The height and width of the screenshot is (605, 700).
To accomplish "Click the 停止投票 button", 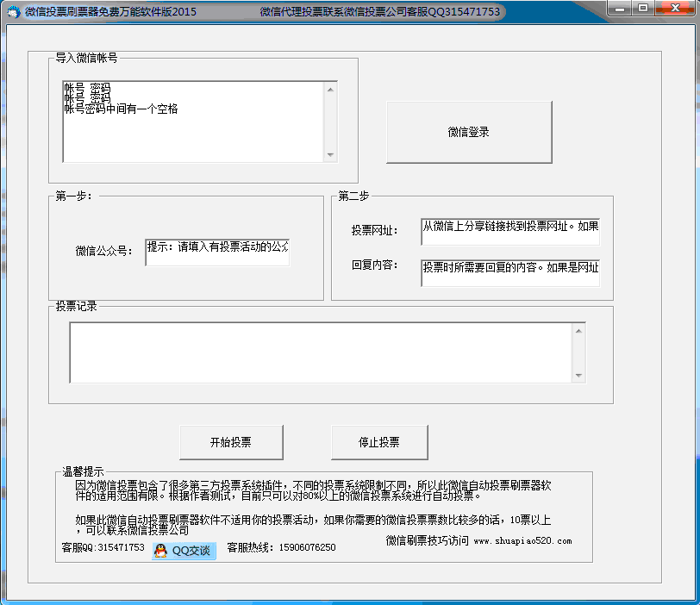I will click(379, 442).
